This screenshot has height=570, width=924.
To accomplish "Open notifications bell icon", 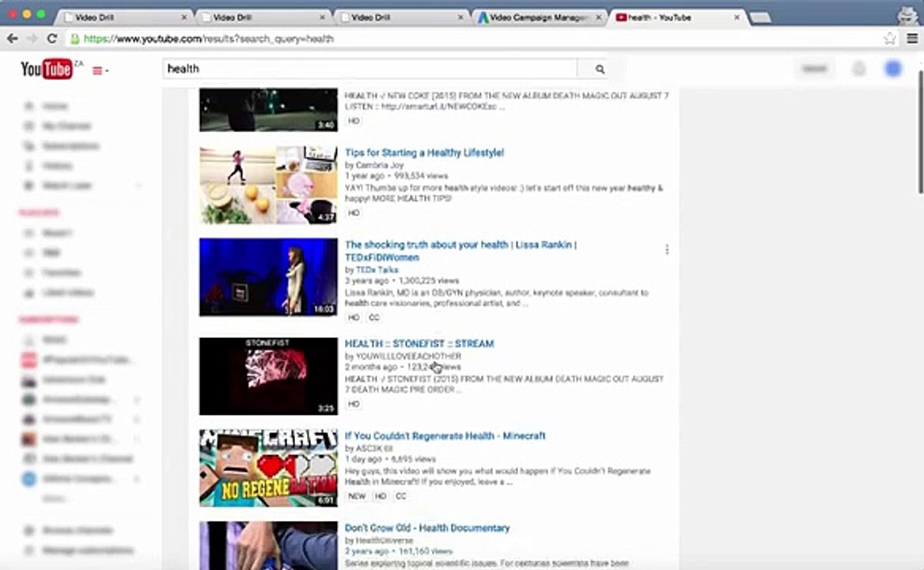I will click(x=859, y=69).
